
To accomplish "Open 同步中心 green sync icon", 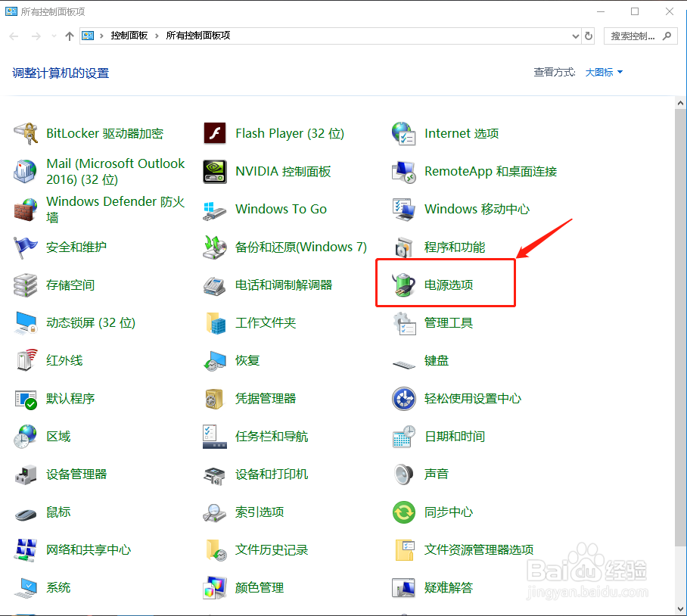I will [403, 512].
